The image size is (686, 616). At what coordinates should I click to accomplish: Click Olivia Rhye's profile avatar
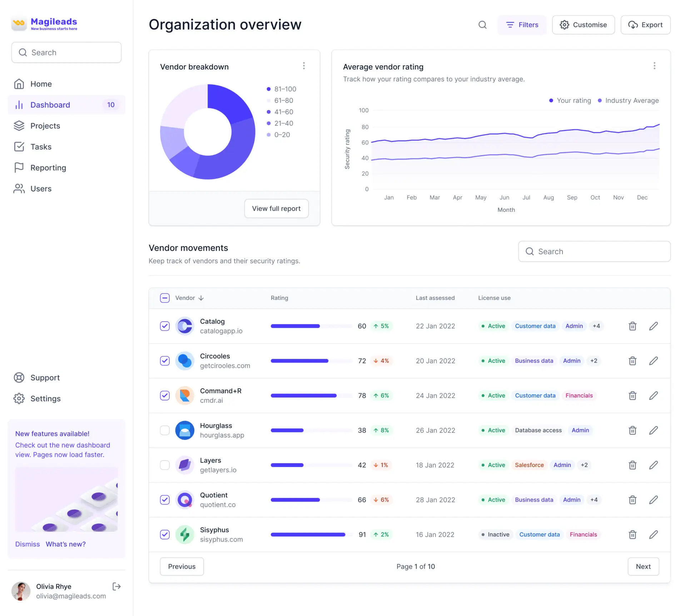(x=21, y=591)
